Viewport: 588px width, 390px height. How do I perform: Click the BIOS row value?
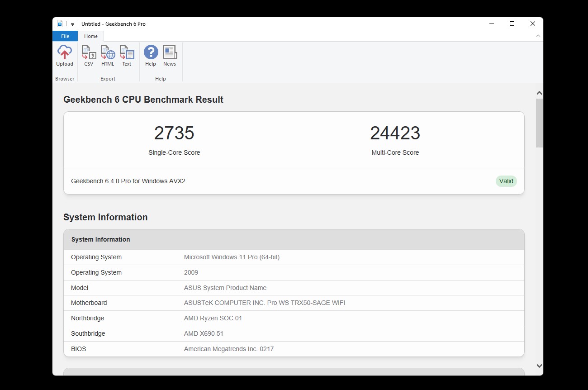click(x=229, y=349)
